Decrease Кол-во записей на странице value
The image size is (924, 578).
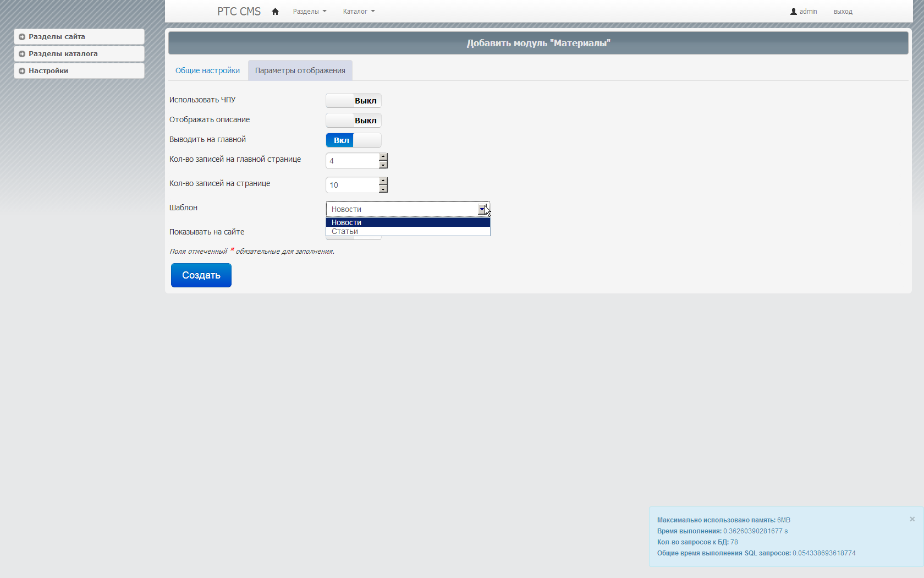pos(383,189)
